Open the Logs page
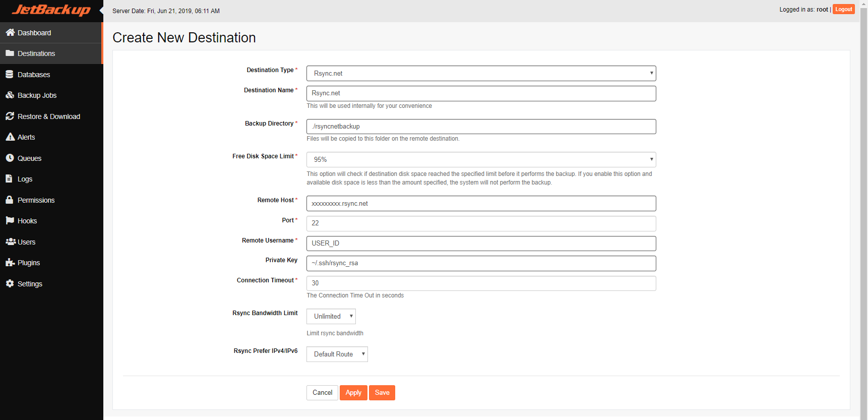Screen dimensions: 868x420 click(51, 179)
